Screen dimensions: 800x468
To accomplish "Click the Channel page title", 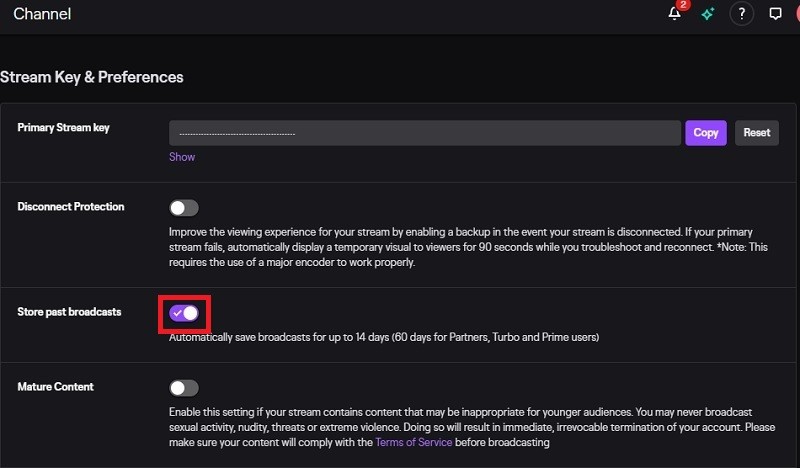I will coord(42,15).
